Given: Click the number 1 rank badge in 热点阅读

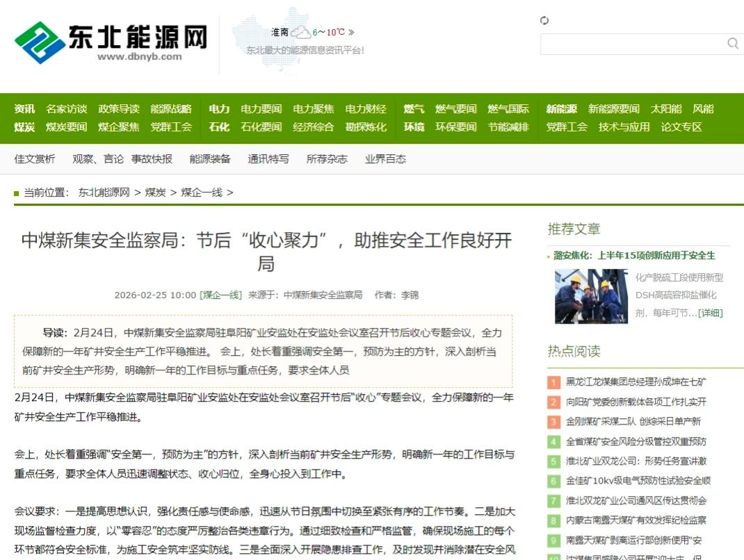Looking at the screenshot, I should click(x=553, y=382).
